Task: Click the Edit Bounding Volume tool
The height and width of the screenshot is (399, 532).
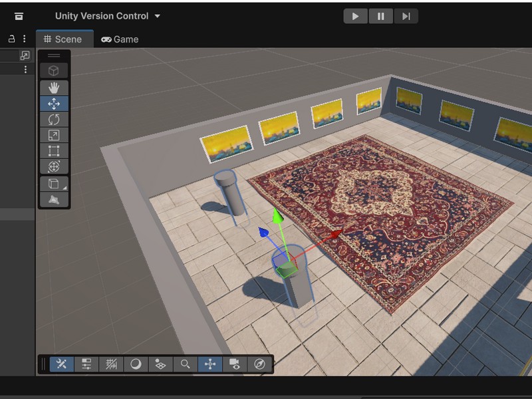Action: pos(54,199)
